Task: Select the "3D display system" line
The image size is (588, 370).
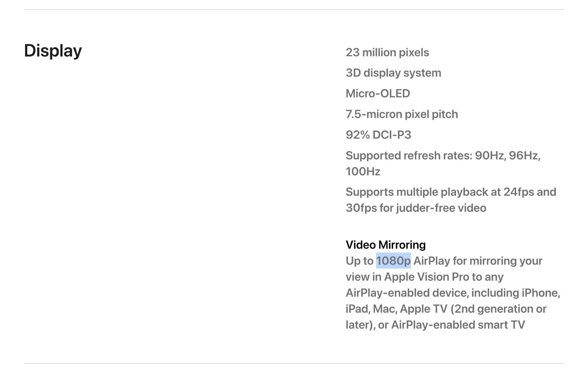Action: click(x=393, y=73)
